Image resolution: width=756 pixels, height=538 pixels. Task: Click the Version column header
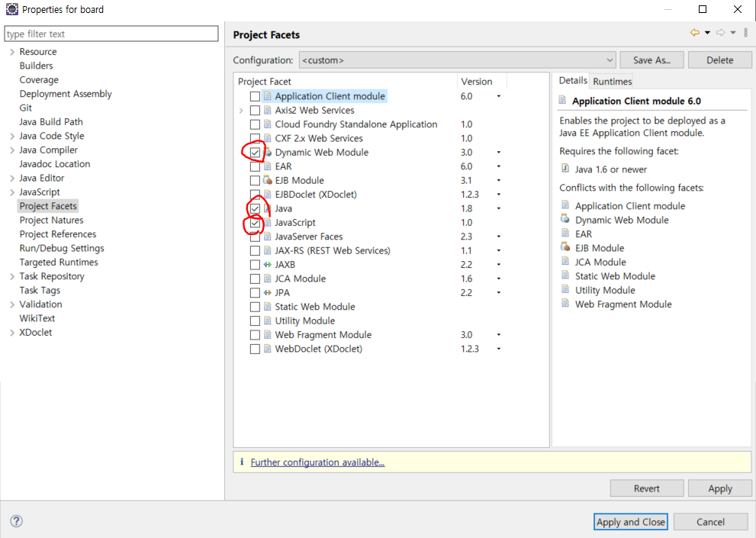476,82
